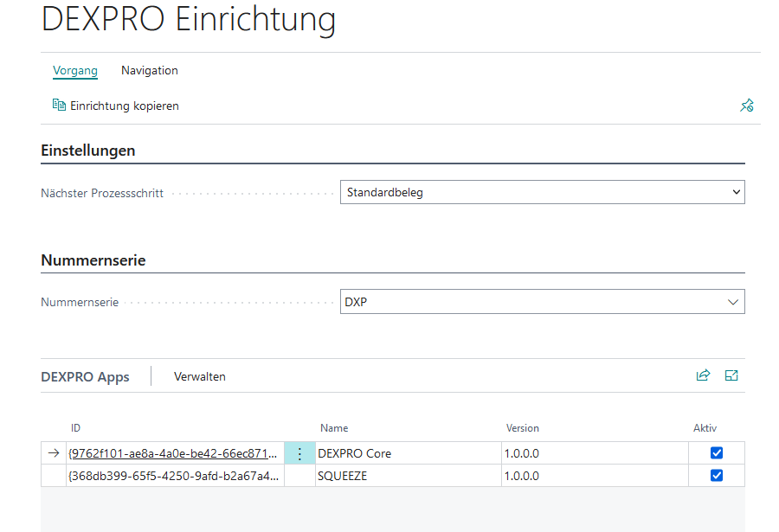Select the SQUEEZE name cell
Viewport: 779px width, 532px height.
(x=407, y=476)
